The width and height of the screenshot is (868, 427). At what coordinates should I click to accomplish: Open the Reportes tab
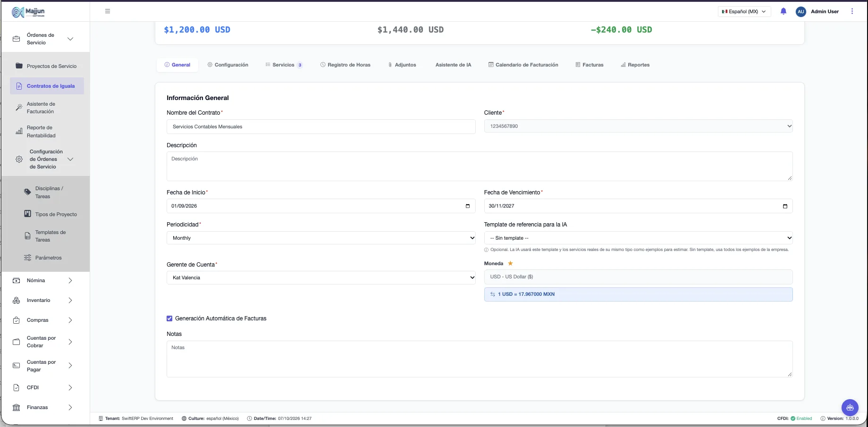point(635,65)
